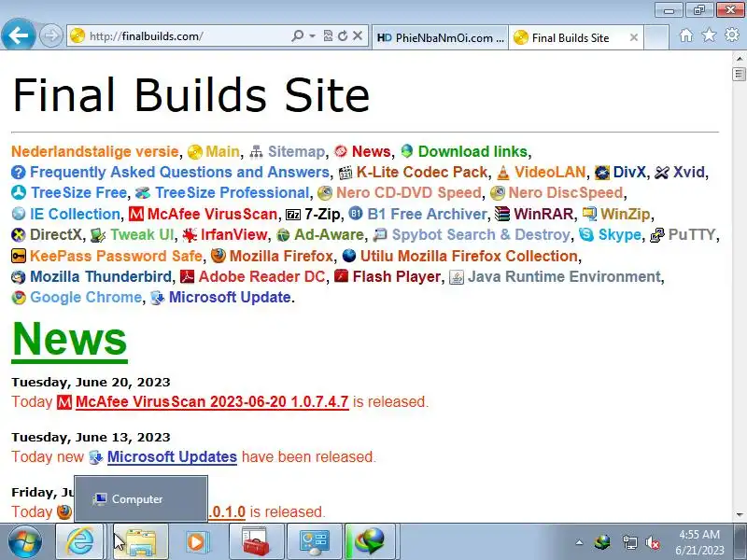Open a new blank tab
The image size is (747, 560).
pyautogui.click(x=656, y=37)
